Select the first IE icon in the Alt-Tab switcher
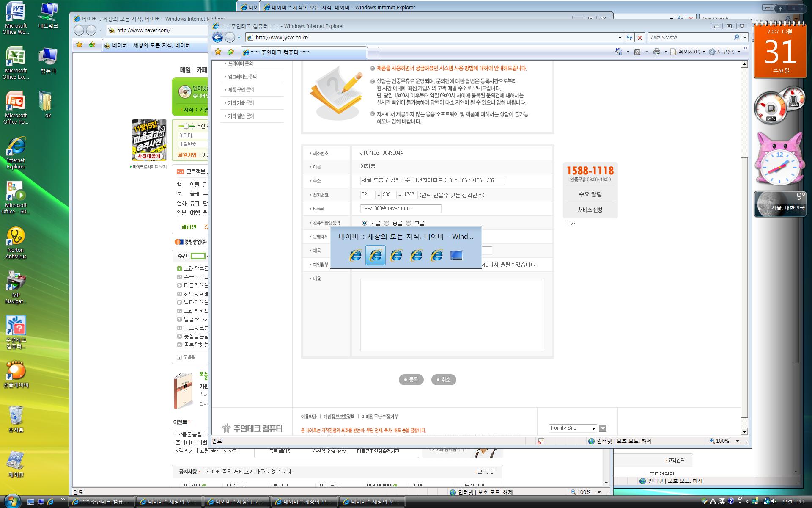The image size is (812, 508). (356, 255)
